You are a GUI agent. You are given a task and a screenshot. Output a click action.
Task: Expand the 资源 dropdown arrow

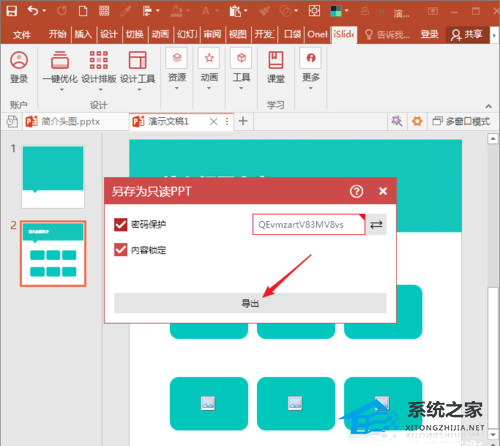click(x=177, y=88)
